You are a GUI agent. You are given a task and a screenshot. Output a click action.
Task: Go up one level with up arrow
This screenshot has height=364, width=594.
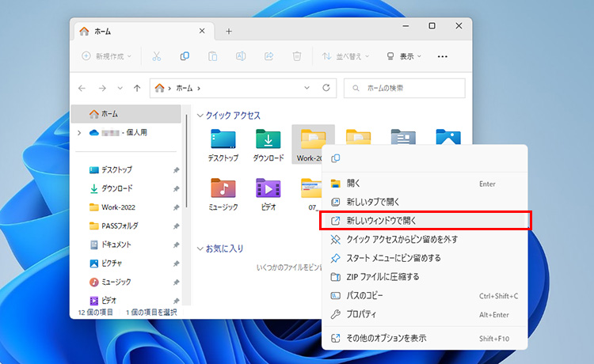click(x=137, y=88)
